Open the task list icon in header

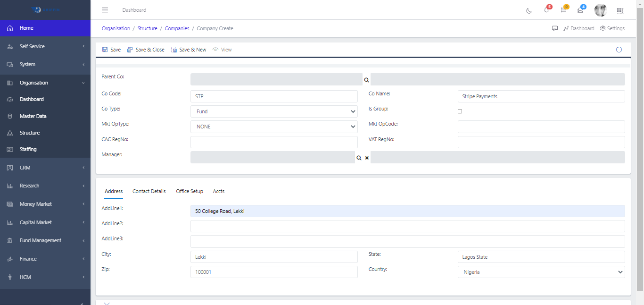pos(563,10)
